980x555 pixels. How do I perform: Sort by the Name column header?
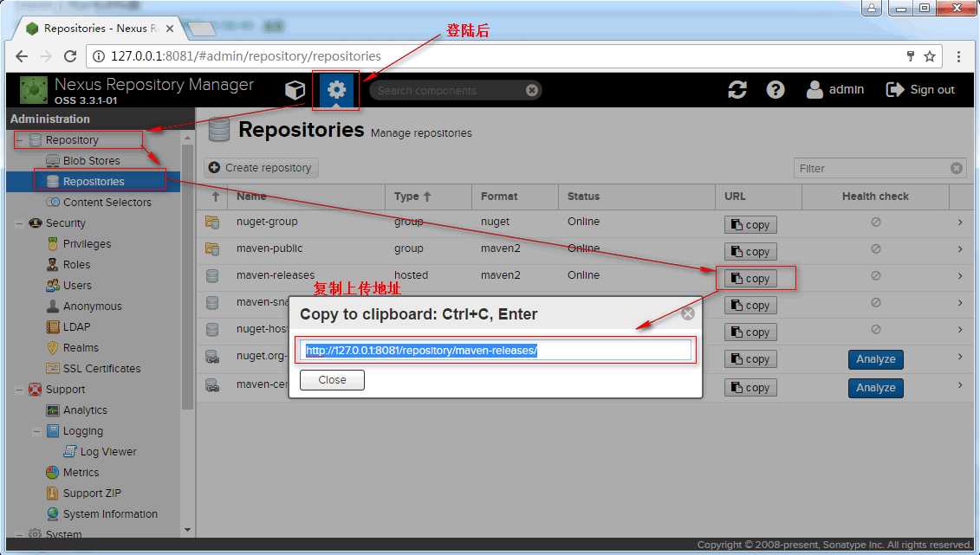pos(306,196)
